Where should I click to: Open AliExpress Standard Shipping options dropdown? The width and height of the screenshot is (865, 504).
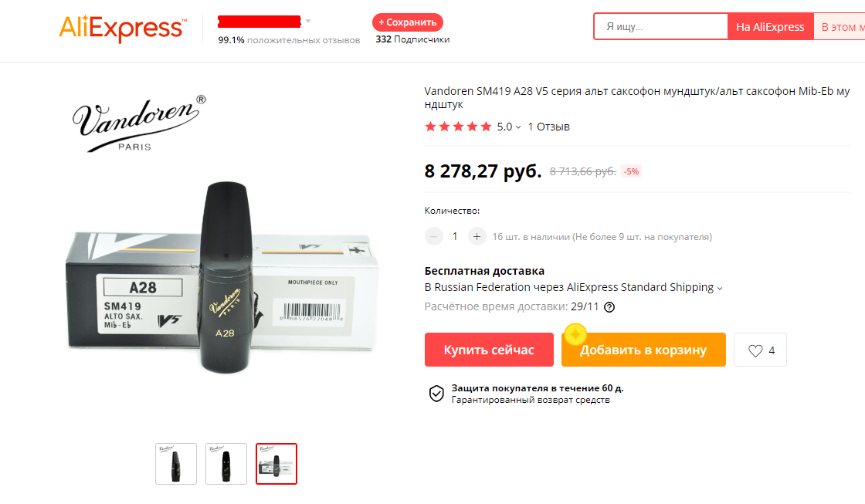(x=719, y=289)
